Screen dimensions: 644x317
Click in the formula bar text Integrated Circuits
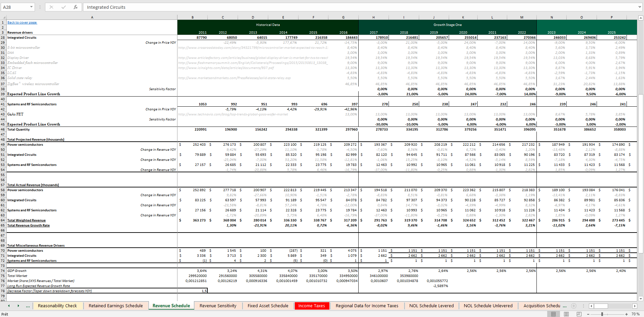coord(106,7)
